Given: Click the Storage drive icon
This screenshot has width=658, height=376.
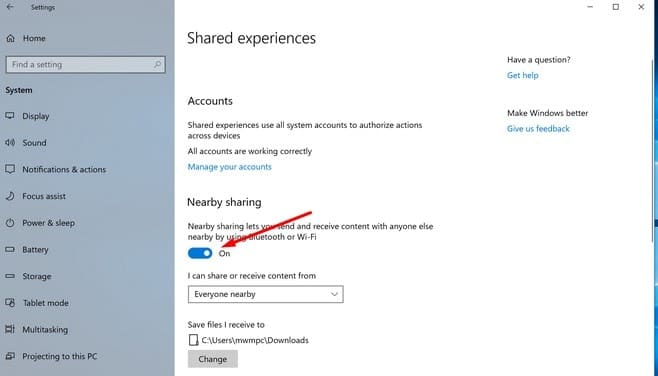Looking at the screenshot, I should [x=10, y=276].
